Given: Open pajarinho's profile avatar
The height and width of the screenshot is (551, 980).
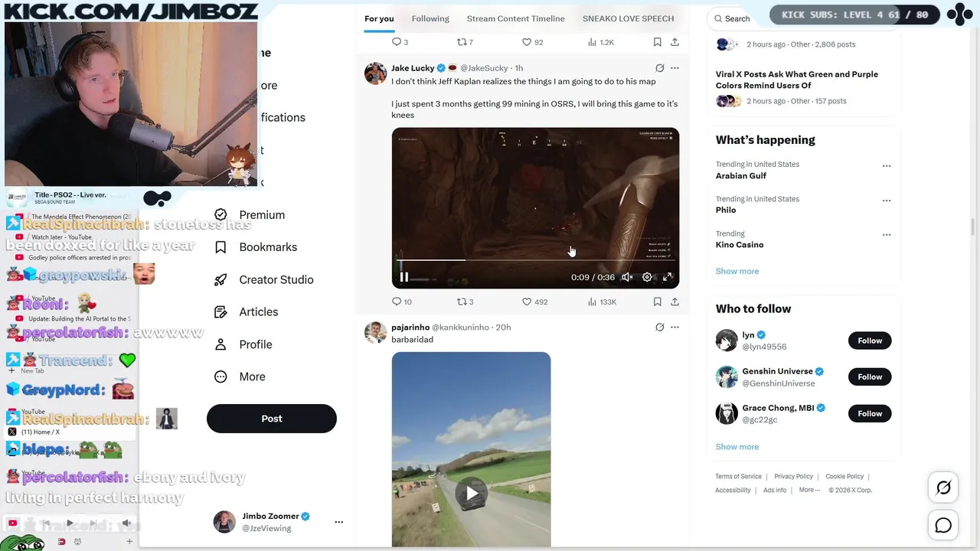Looking at the screenshot, I should coord(375,333).
